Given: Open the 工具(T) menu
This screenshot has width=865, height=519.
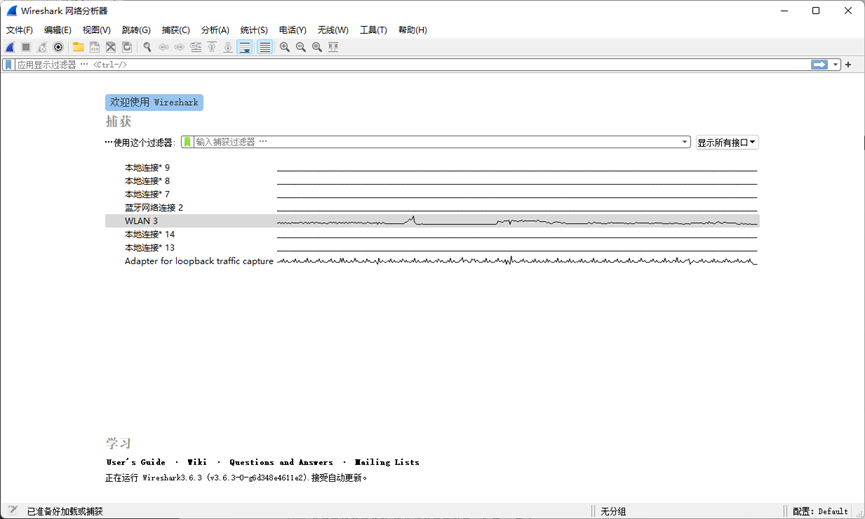Looking at the screenshot, I should pyautogui.click(x=373, y=30).
